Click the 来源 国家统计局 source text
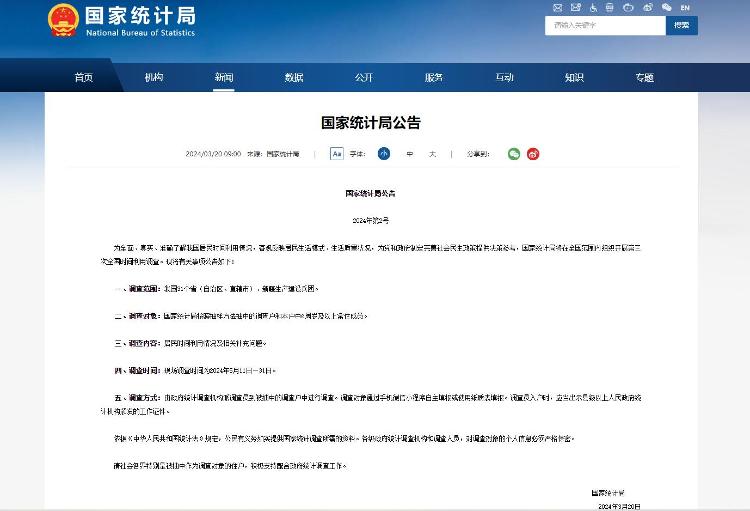The width and height of the screenshot is (750, 511). 273,154
